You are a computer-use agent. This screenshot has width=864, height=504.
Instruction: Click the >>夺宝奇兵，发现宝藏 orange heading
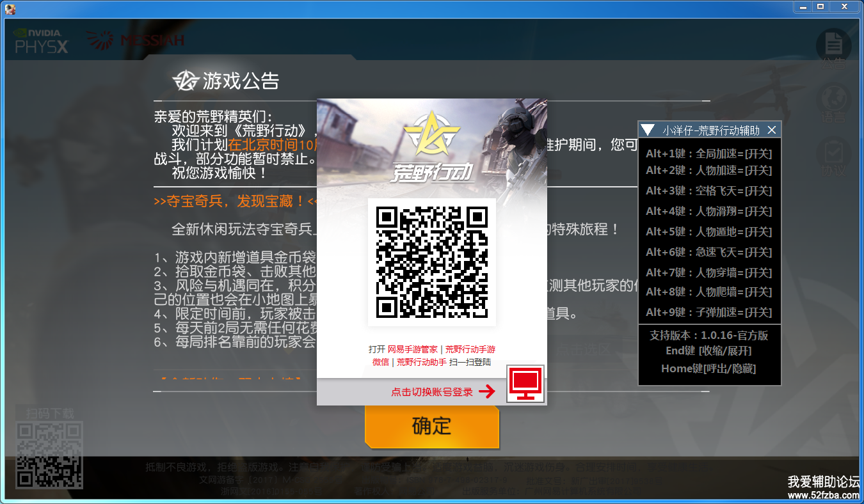coord(236,201)
